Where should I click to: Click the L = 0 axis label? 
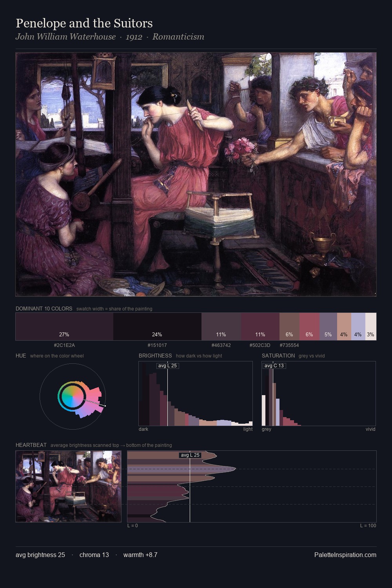(x=132, y=526)
